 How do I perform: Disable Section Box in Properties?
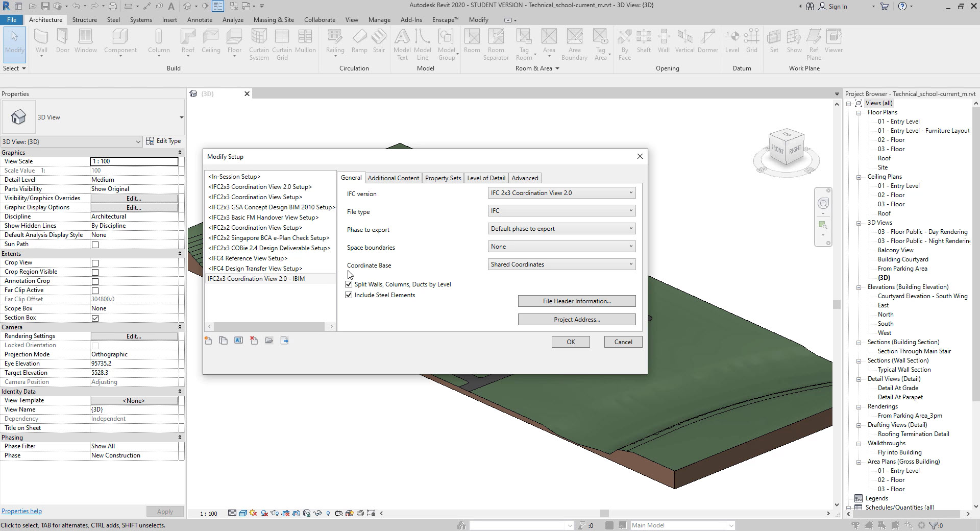95,318
